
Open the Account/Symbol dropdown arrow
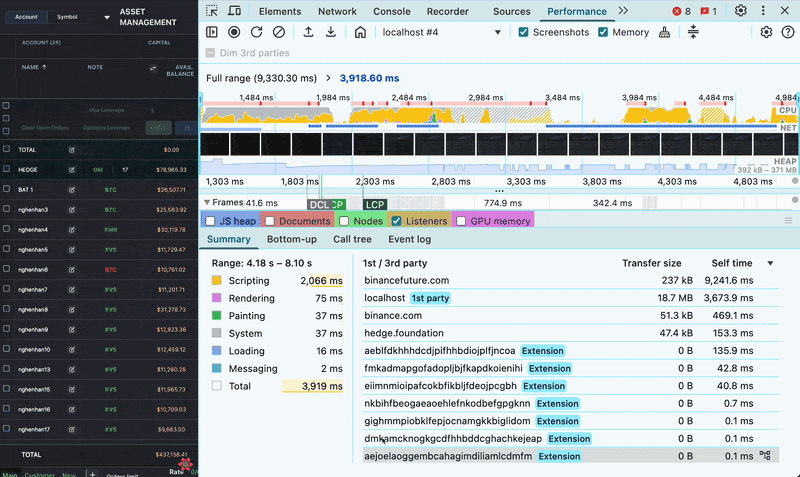point(107,17)
